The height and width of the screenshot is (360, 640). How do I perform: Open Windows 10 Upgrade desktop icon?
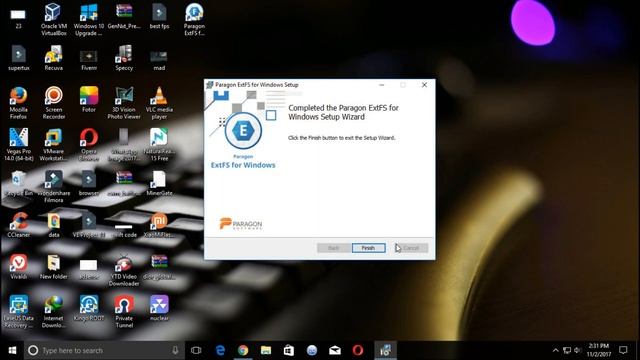coord(89,19)
